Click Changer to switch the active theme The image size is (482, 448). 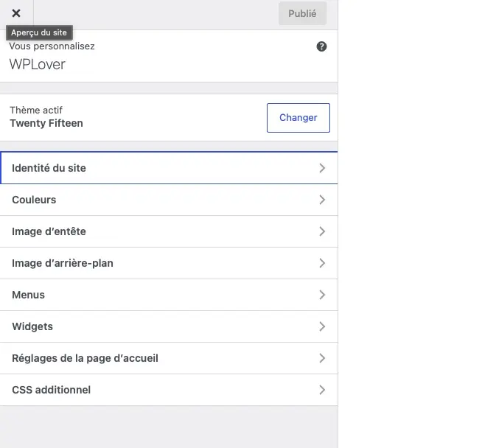(298, 118)
